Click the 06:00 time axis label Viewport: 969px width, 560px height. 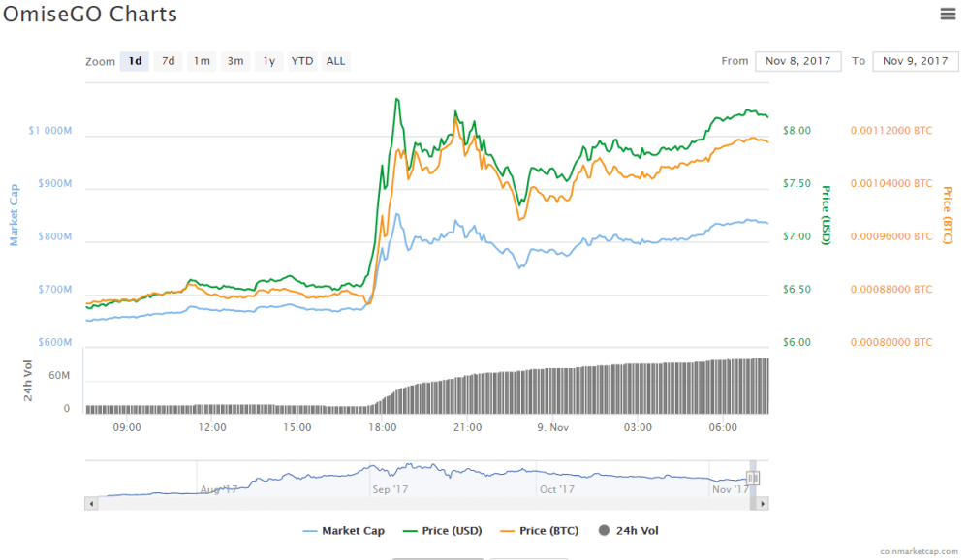click(723, 427)
